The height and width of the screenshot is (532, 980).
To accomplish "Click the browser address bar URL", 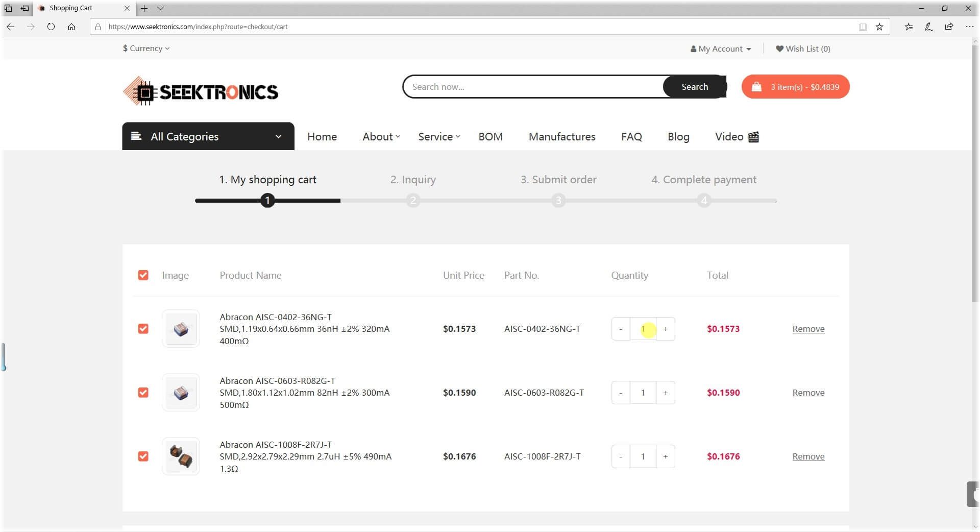I will 198,27.
